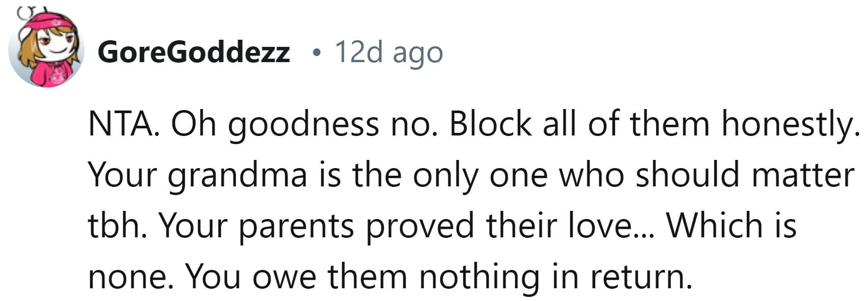Open the GoreGoddezz username profile link

point(193,52)
